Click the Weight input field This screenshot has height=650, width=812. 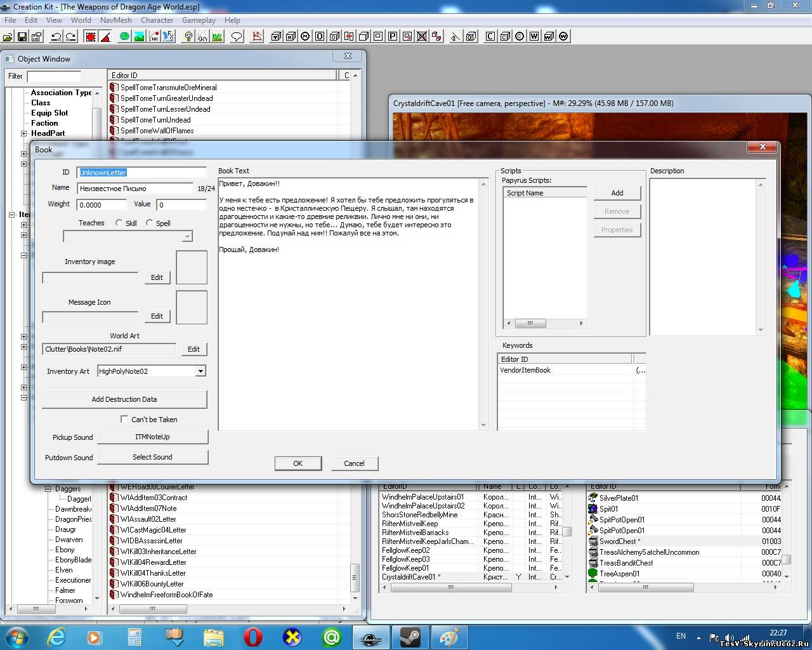click(x=101, y=205)
